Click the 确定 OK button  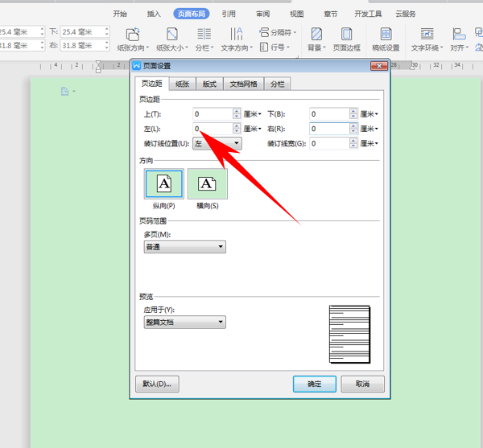coord(315,384)
